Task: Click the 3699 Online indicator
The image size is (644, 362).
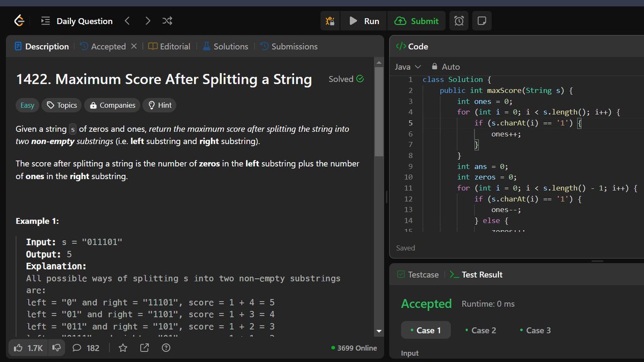Action: (354, 348)
